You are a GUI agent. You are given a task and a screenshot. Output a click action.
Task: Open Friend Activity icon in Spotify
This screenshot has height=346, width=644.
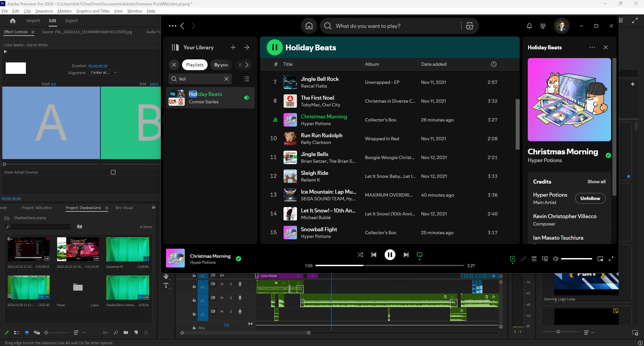(543, 26)
